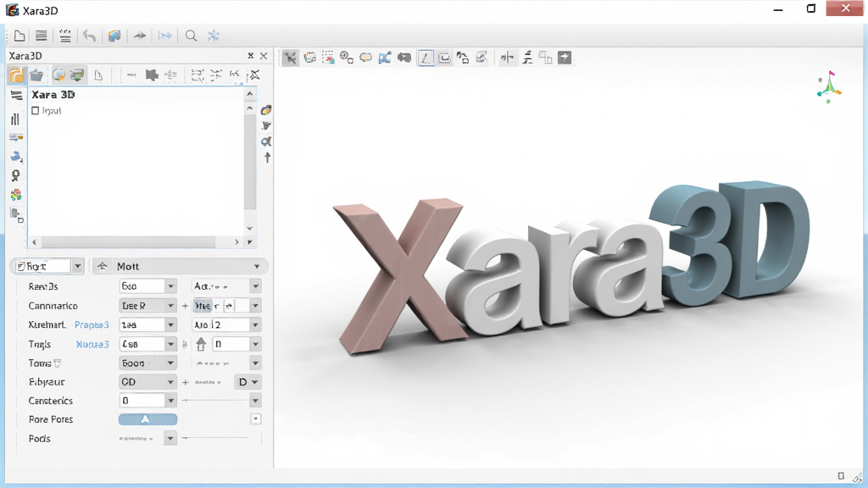The height and width of the screenshot is (488, 868).
Task: Click the colorful 3D cube icon in top toolbar
Action: (114, 36)
